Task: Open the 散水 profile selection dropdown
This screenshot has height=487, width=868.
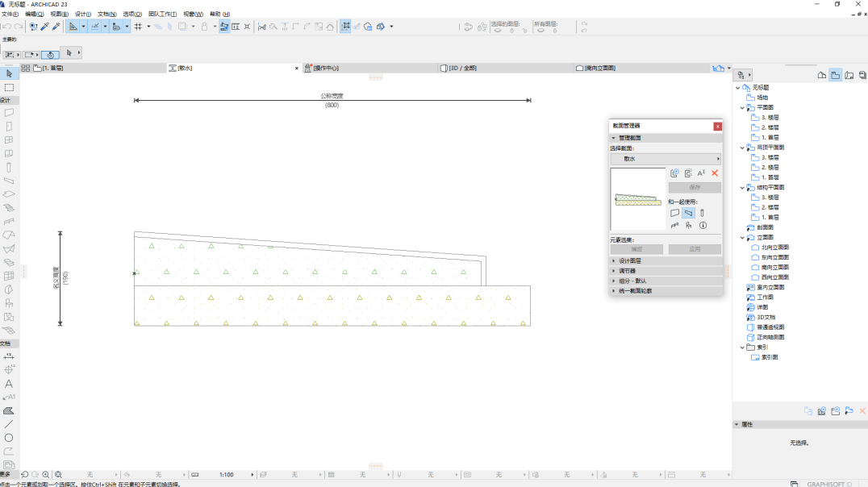Action: coord(666,159)
